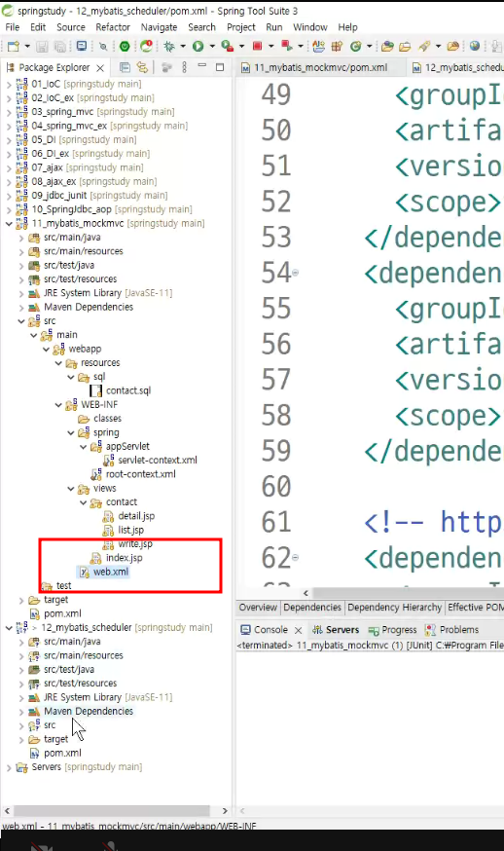Close the Console tab
Viewport: 504px width, 851px height.
click(x=298, y=630)
